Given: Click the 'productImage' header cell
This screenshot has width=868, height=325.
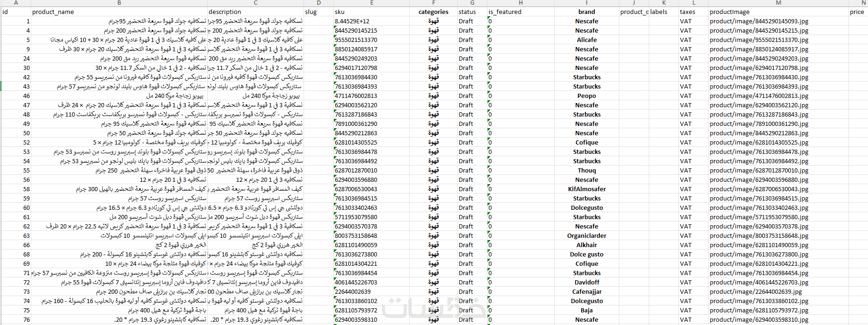Looking at the screenshot, I should 779,12.
